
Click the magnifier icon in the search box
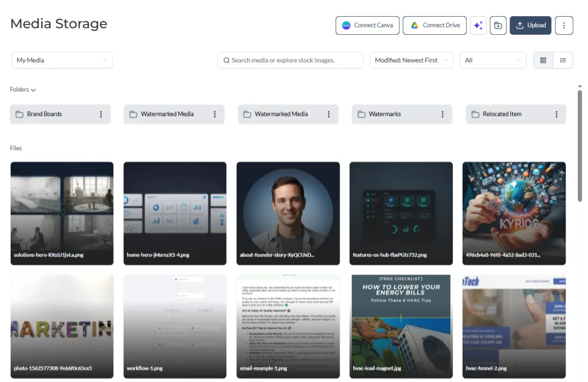(x=226, y=60)
